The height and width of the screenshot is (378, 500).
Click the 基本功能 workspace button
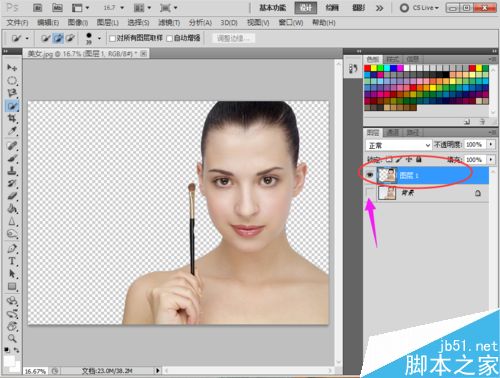coord(273,8)
